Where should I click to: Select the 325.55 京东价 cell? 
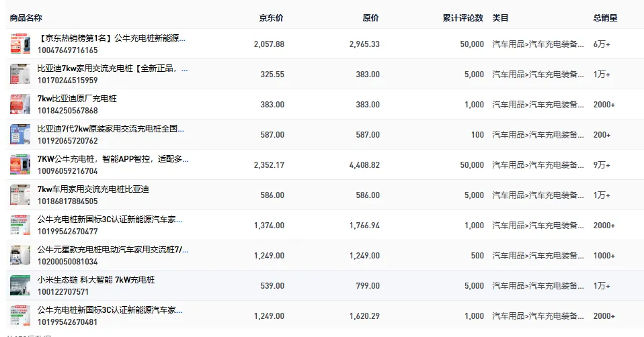(x=272, y=75)
